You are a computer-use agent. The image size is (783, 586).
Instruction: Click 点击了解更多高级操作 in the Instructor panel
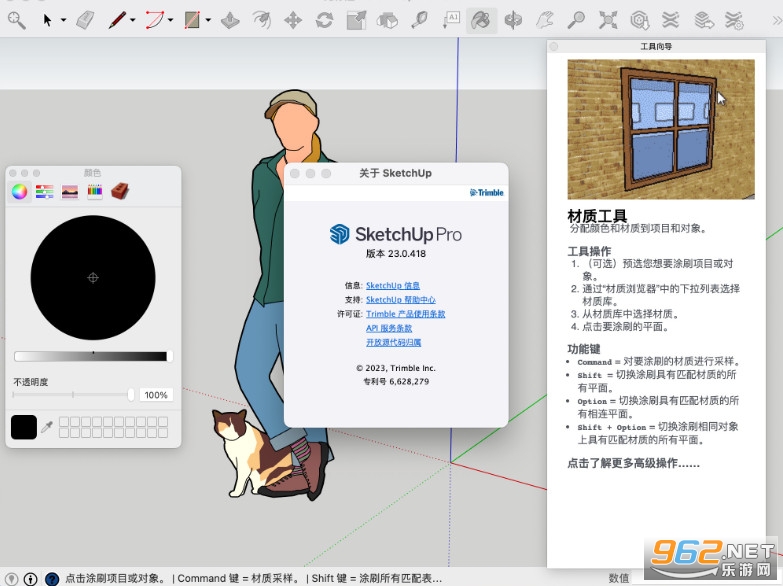pos(633,463)
